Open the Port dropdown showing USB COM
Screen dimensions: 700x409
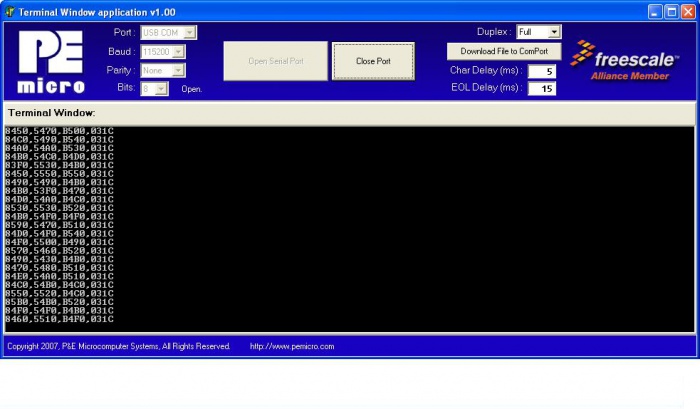(190, 32)
